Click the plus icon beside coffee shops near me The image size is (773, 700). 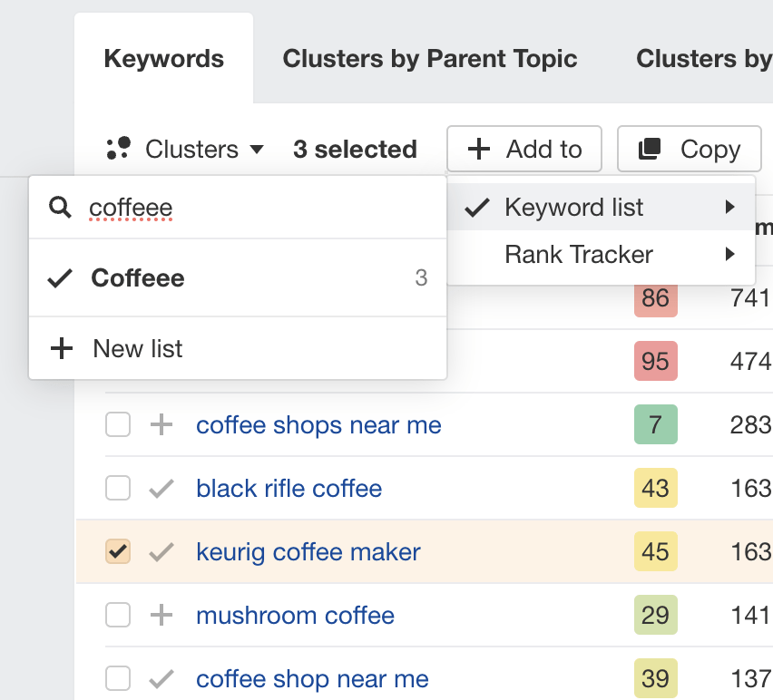tap(161, 424)
